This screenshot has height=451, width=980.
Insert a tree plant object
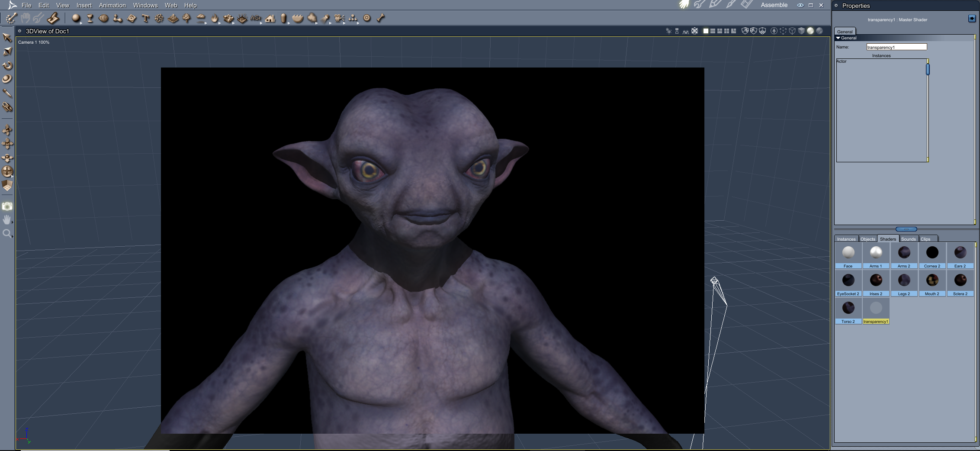tap(186, 18)
